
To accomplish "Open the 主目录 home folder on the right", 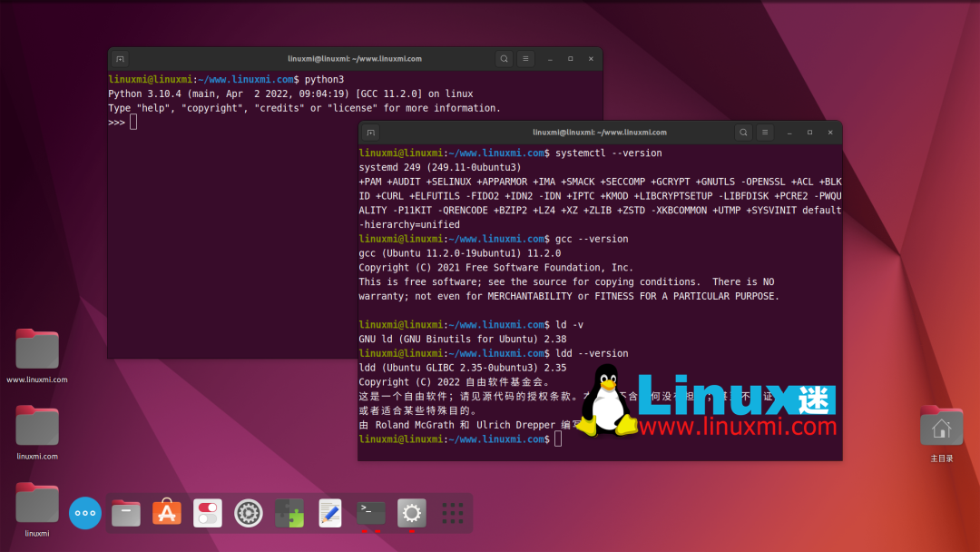I will point(941,425).
